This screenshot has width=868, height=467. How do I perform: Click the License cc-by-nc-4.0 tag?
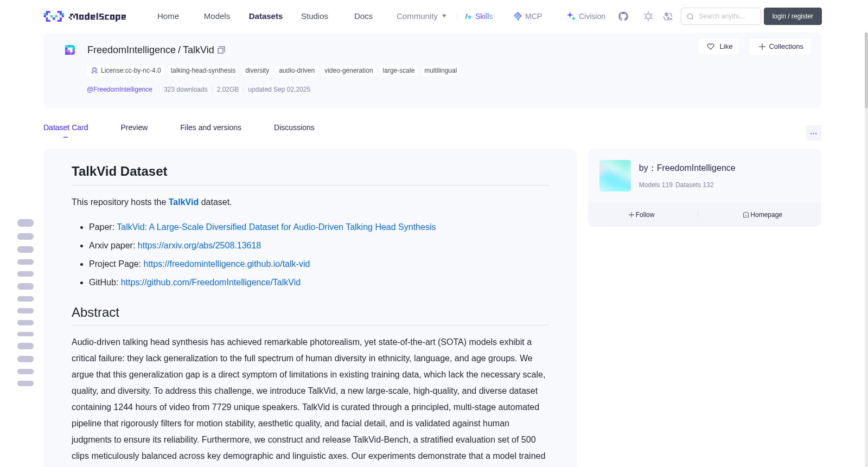126,71
